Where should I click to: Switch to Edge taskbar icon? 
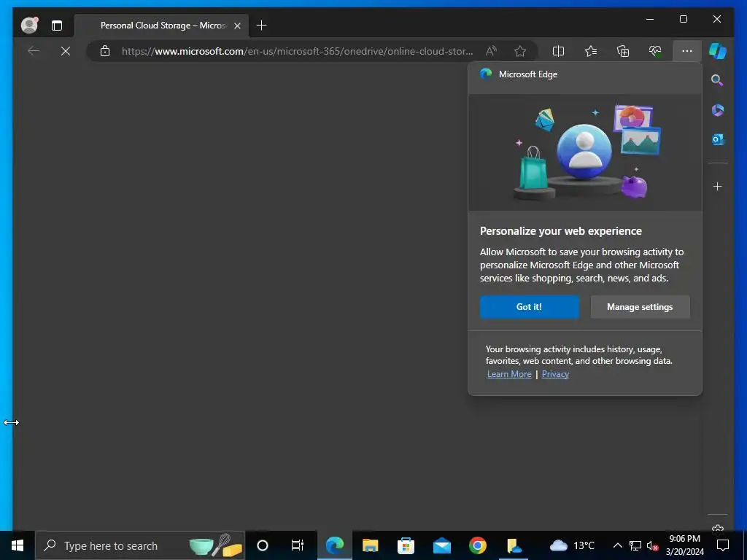334,545
